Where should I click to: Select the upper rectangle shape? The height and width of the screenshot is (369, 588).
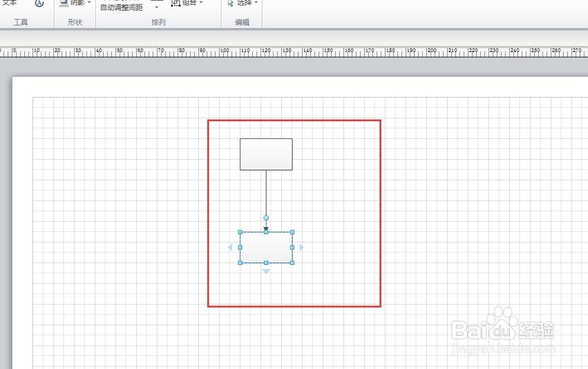coord(266,154)
